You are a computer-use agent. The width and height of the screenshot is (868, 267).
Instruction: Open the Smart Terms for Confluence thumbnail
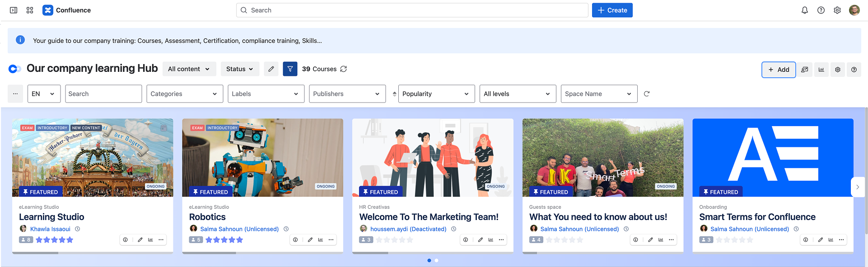click(772, 157)
